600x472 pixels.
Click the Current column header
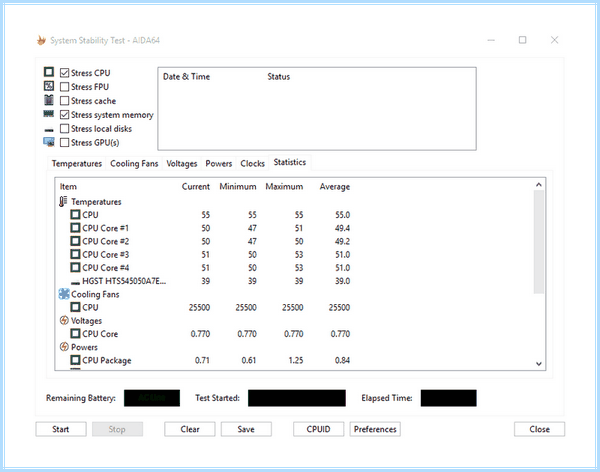[x=196, y=186]
